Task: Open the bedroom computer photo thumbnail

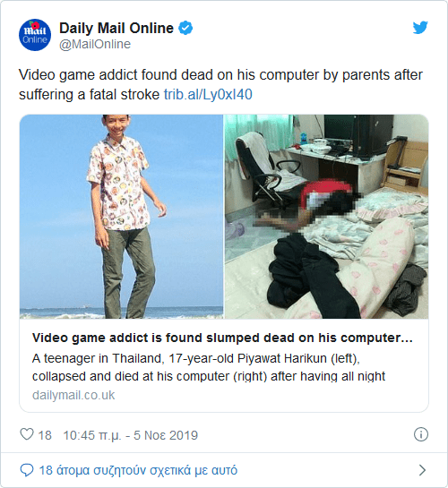Action: pyautogui.click(x=326, y=217)
